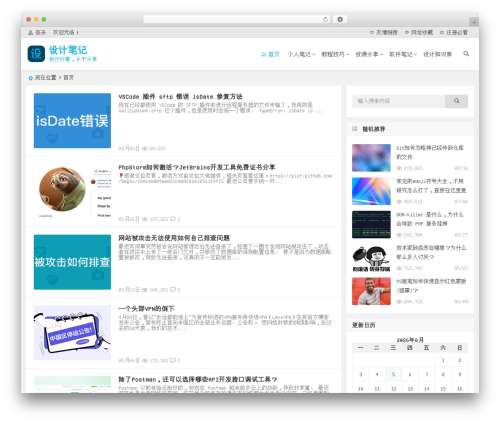The width and height of the screenshot is (500, 423).
Task: Click the browser download icon beside address bar
Action: click(x=340, y=19)
